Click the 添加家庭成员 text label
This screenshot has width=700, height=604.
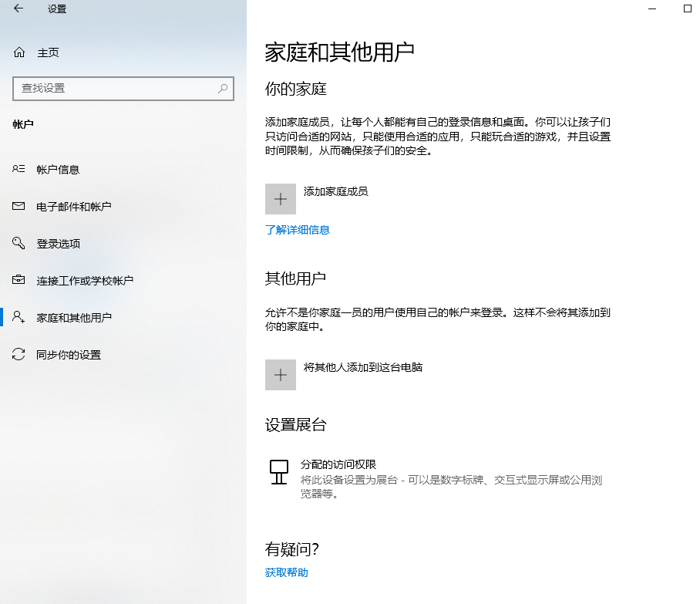point(335,191)
